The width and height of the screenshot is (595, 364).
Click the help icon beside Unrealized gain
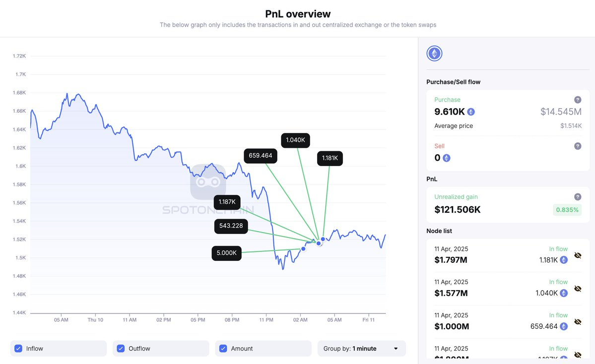[x=578, y=197]
